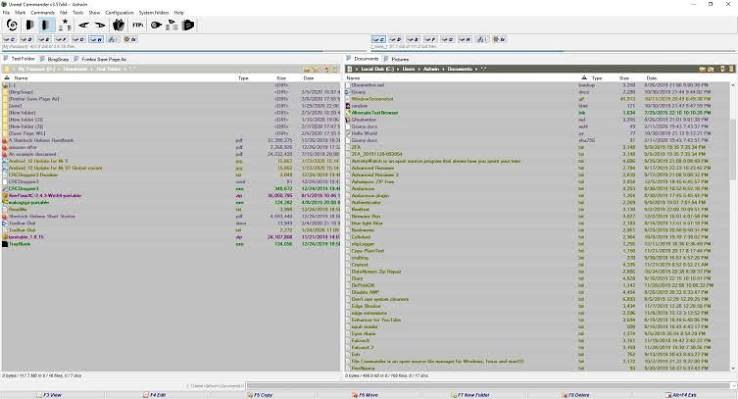The height and width of the screenshot is (399, 738).
Task: Click the gift-box pack toolbar icon
Action: pos(119,25)
